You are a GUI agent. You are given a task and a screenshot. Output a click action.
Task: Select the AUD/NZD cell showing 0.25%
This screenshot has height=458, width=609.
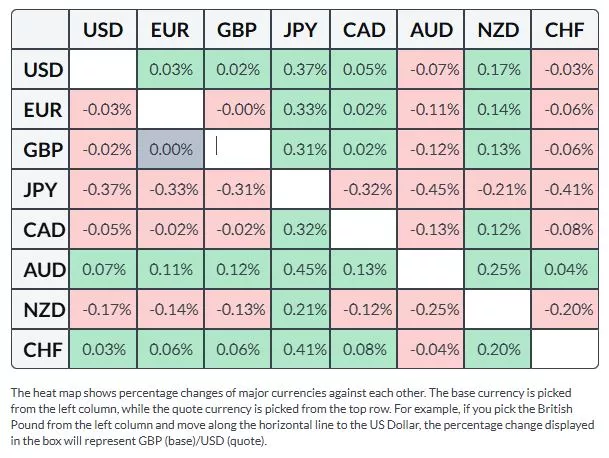499,269
